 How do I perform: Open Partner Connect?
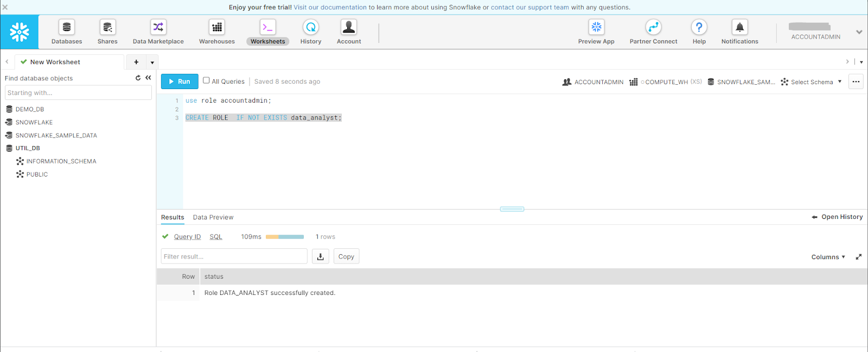point(653,27)
